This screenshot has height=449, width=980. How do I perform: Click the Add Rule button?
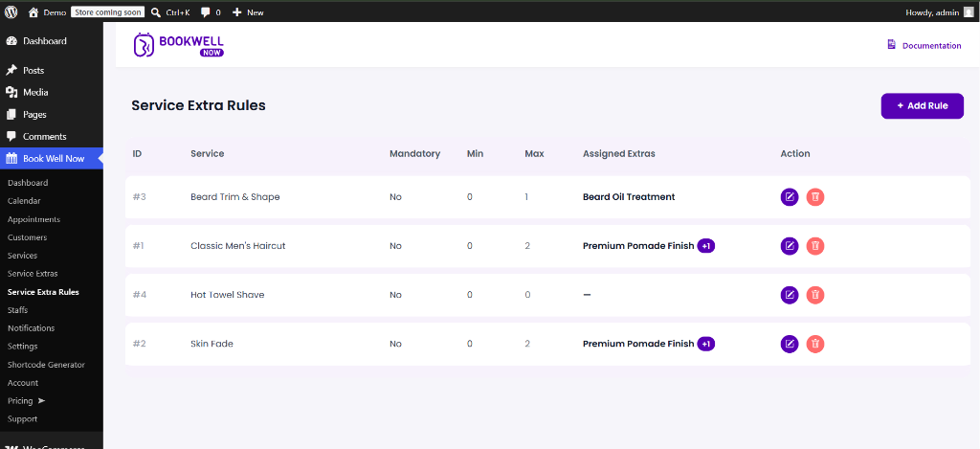[922, 105]
